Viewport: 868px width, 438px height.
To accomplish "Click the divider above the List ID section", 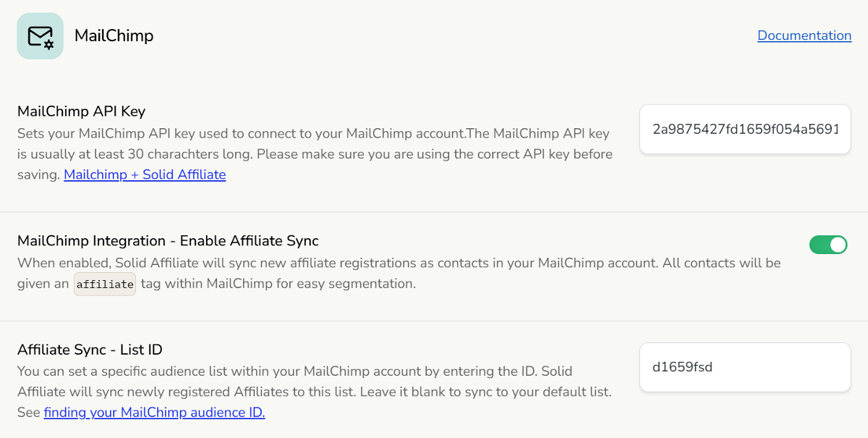I will [434, 321].
